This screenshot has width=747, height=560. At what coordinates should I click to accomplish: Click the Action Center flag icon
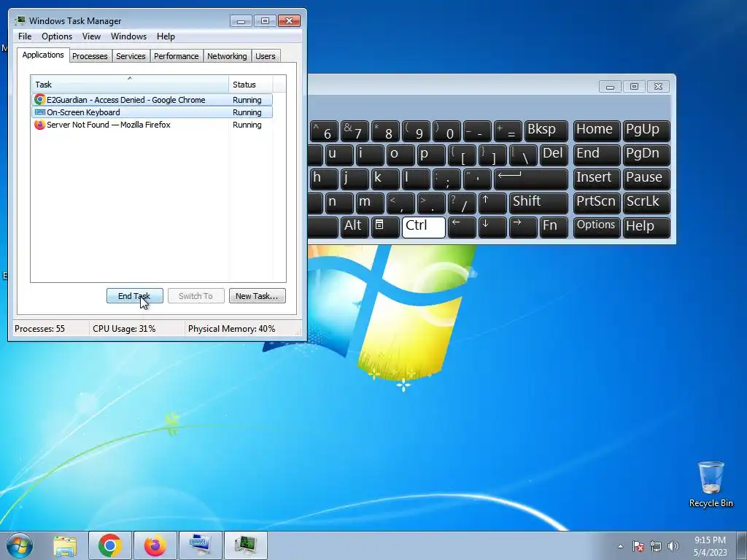638,546
